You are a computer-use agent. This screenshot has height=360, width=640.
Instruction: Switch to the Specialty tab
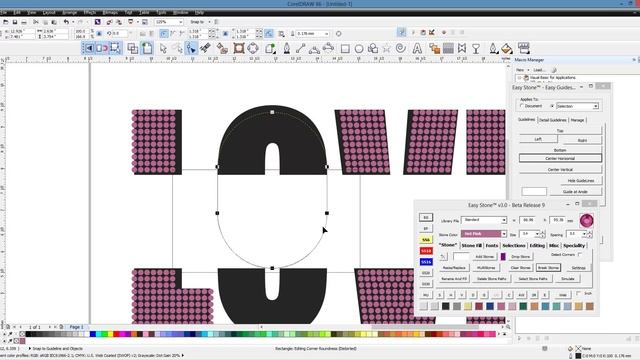click(x=574, y=245)
